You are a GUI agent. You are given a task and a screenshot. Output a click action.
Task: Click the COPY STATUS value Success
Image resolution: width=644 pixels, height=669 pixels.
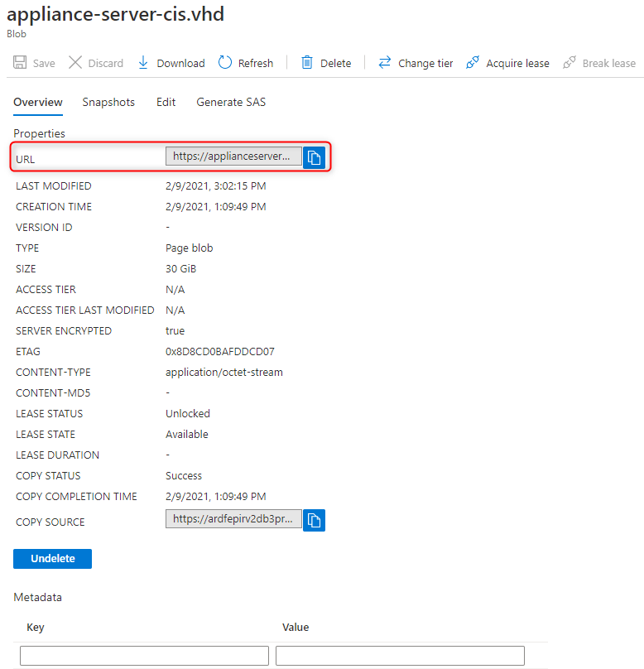pos(184,476)
